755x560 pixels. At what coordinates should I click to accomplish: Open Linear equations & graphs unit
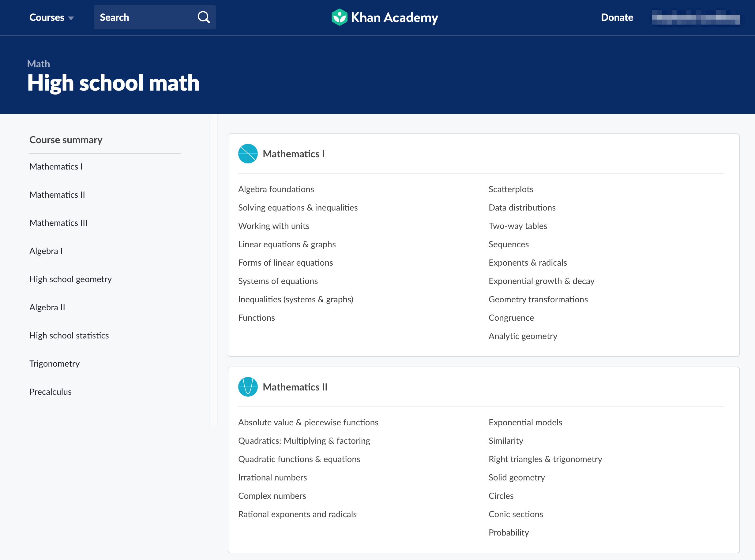click(287, 244)
